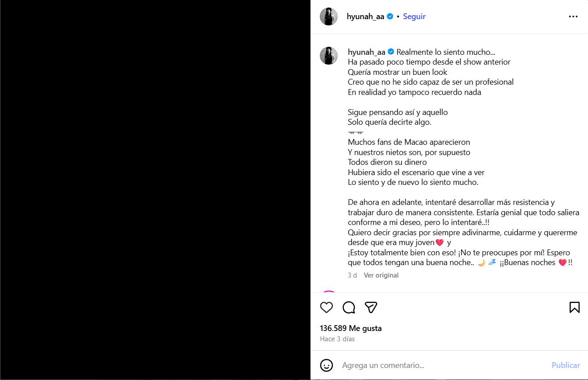Viewport: 588px width, 380px height.
Task: Show original text via Ver original
Action: tap(381, 275)
